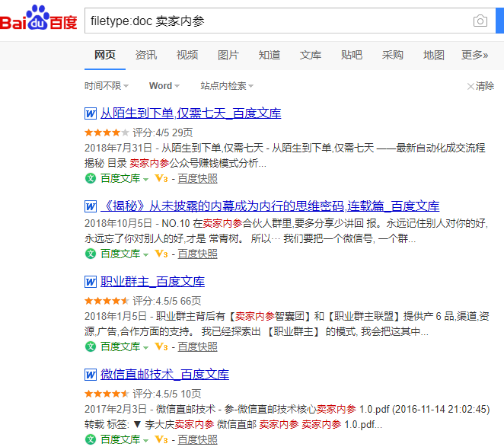504x447 pixels.
Task: Click green Wenku icon under 从陌生到下单 result
Action: (x=91, y=178)
